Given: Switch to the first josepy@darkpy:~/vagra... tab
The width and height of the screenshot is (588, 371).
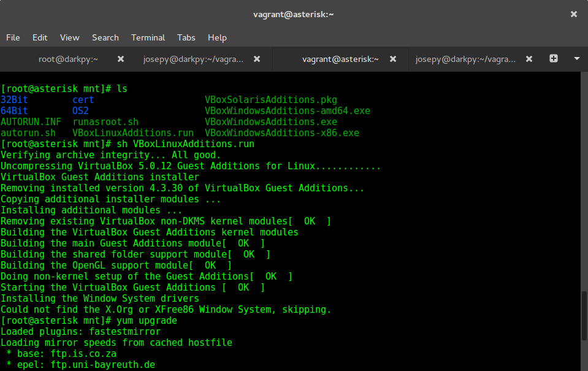Looking at the screenshot, I should [193, 59].
